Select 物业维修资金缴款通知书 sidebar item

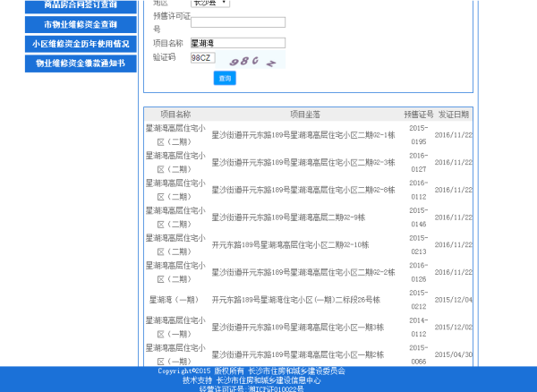pos(81,64)
